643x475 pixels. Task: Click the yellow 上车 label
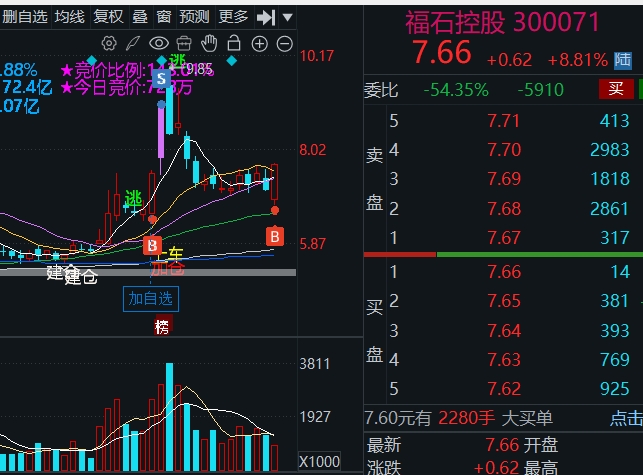168,256
